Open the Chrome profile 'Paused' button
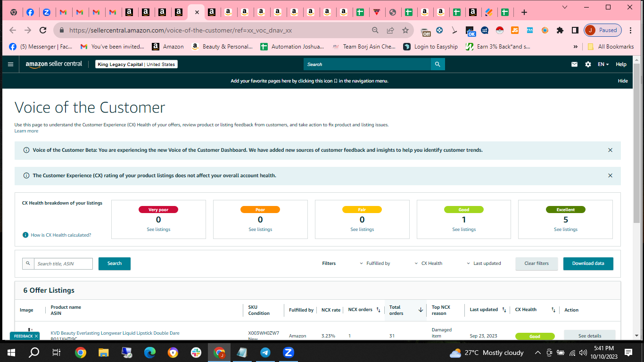The width and height of the screenshot is (644, 362). tap(603, 30)
